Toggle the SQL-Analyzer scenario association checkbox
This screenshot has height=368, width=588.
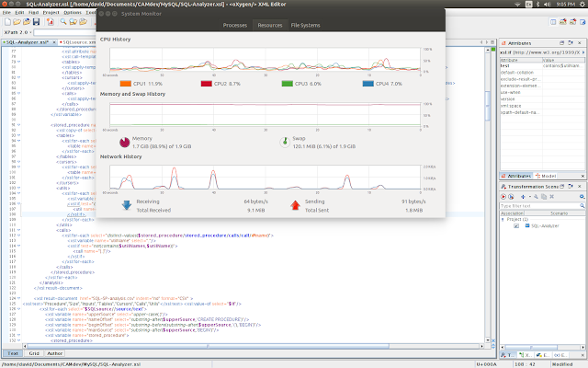(516, 225)
